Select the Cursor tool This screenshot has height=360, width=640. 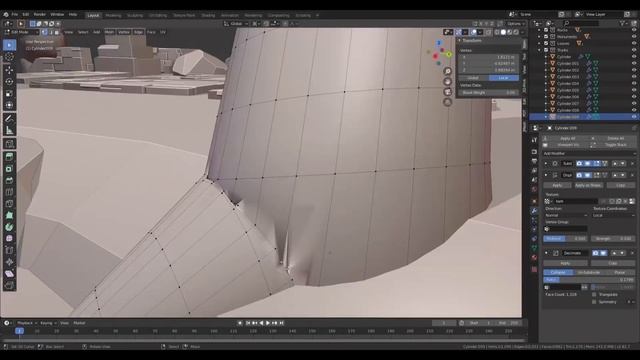(9, 56)
